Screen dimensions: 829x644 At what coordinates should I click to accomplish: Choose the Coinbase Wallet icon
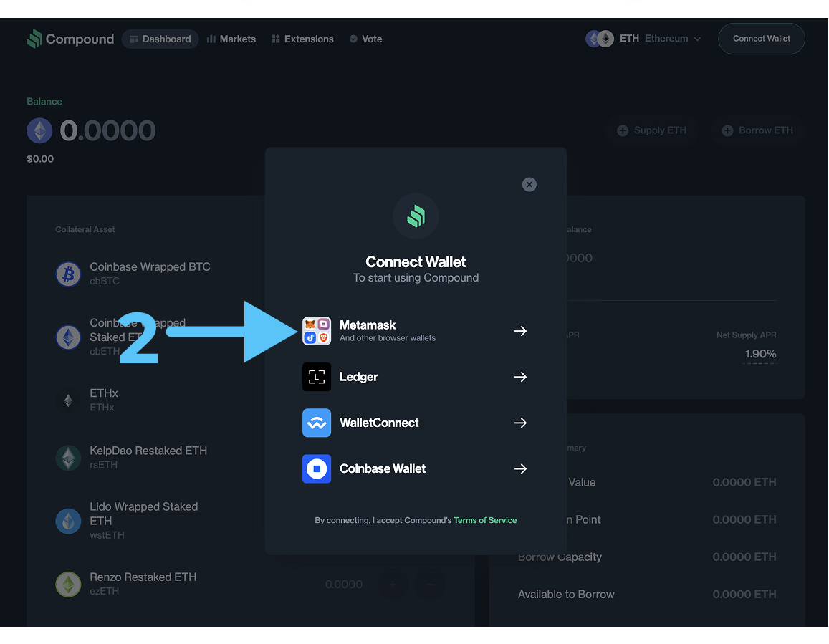click(316, 468)
